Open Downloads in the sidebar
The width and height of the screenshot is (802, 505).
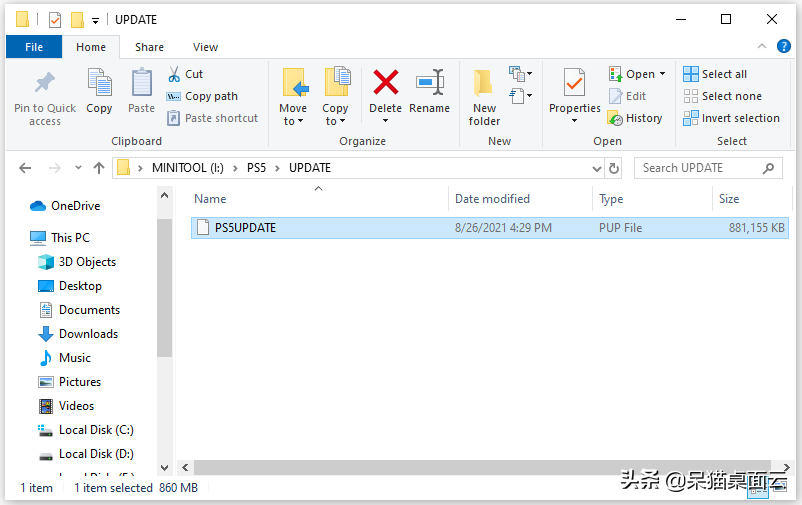[78, 334]
